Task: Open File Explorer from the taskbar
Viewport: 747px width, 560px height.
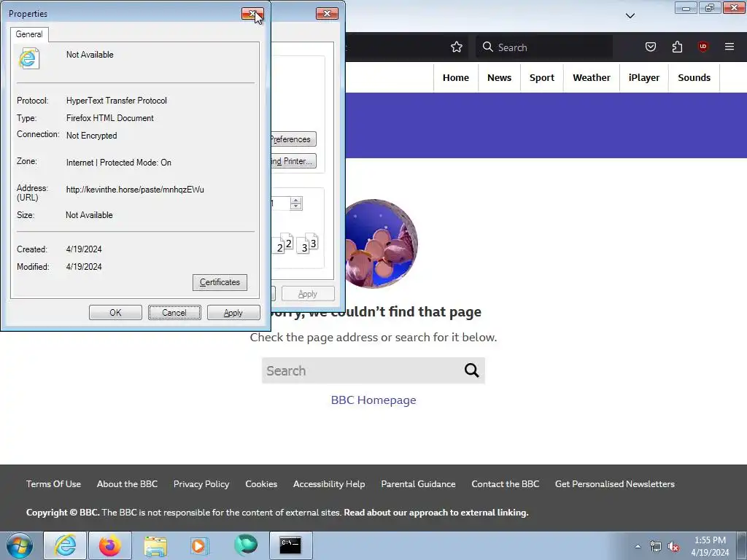Action: 155,545
